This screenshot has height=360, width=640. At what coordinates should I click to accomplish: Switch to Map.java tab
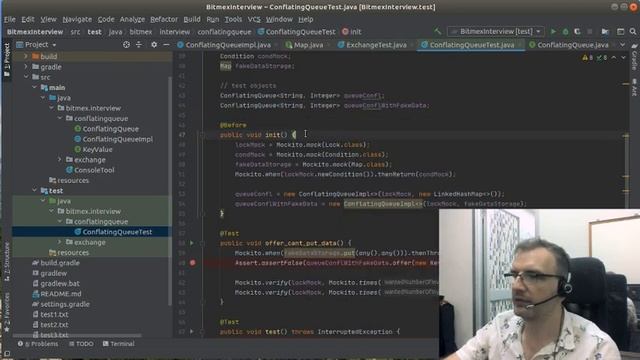[x=305, y=45]
